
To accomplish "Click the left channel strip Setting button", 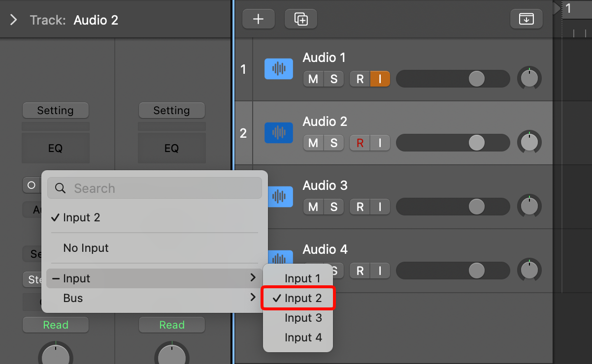I will click(55, 111).
